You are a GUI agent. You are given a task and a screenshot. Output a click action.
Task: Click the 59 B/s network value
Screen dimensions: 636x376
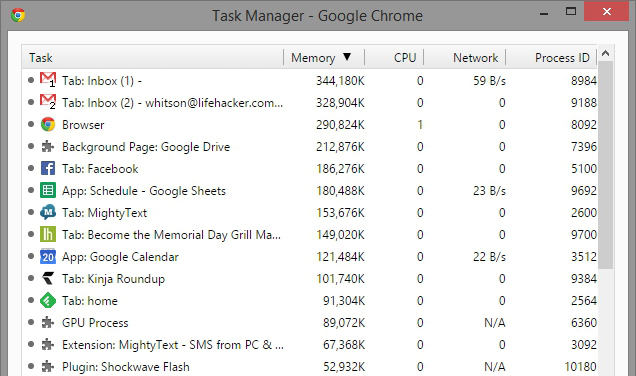(489, 81)
